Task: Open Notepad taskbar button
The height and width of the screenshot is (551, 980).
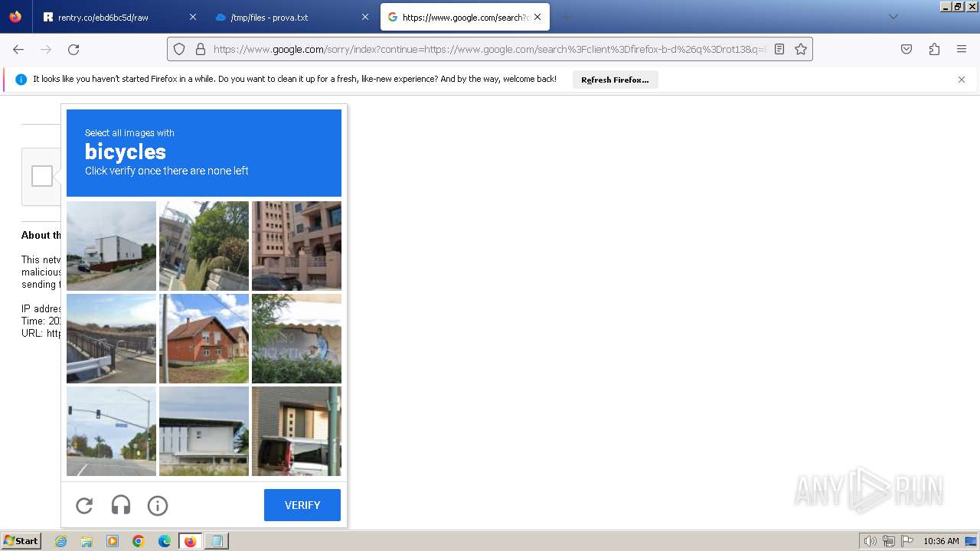Action: (217, 541)
